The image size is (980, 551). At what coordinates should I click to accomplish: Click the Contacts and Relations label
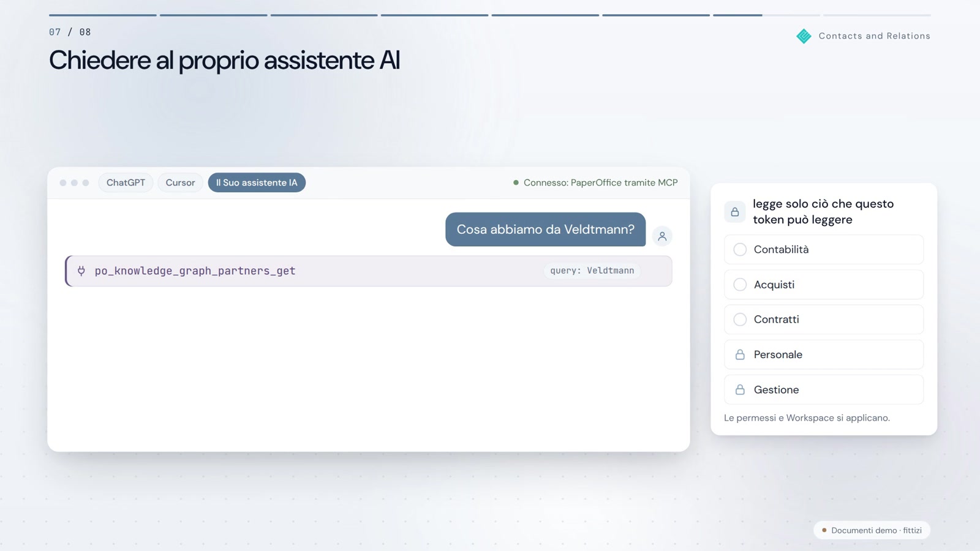click(x=874, y=36)
